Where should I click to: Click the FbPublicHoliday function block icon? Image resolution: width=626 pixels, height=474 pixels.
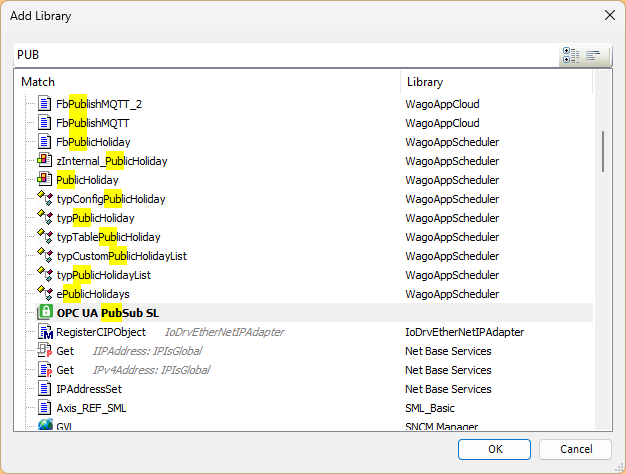coord(44,142)
